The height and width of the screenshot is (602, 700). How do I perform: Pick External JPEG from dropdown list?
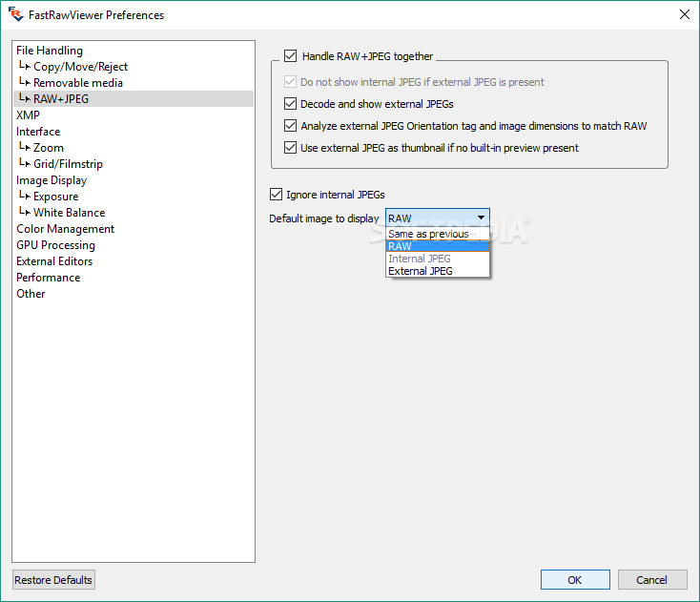click(x=438, y=271)
